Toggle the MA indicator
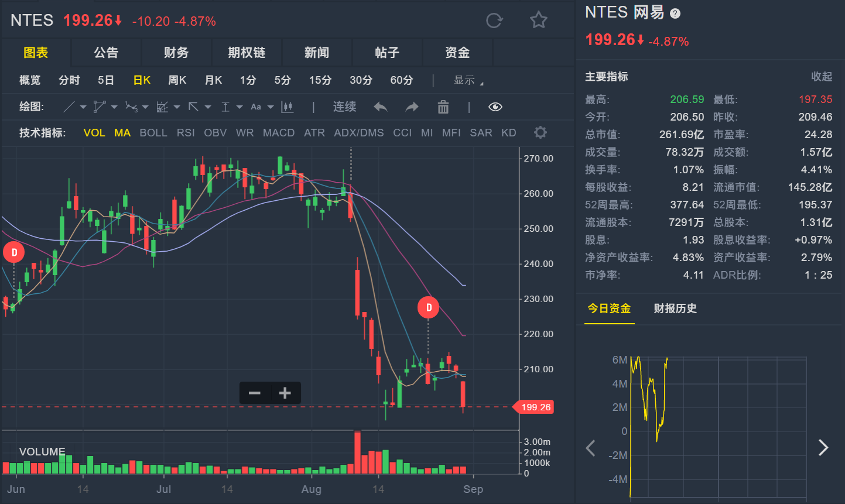845x504 pixels. [122, 133]
